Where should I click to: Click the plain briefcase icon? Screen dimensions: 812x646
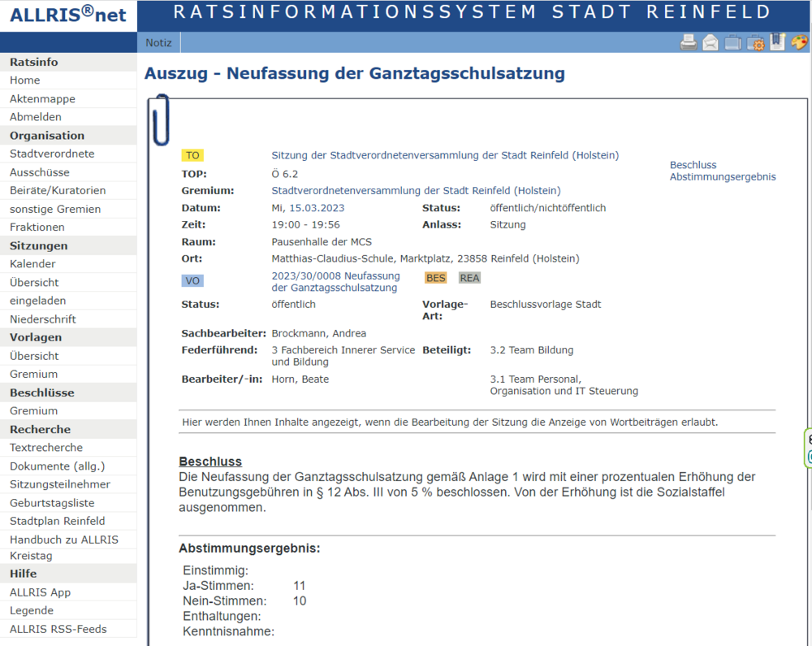point(732,43)
